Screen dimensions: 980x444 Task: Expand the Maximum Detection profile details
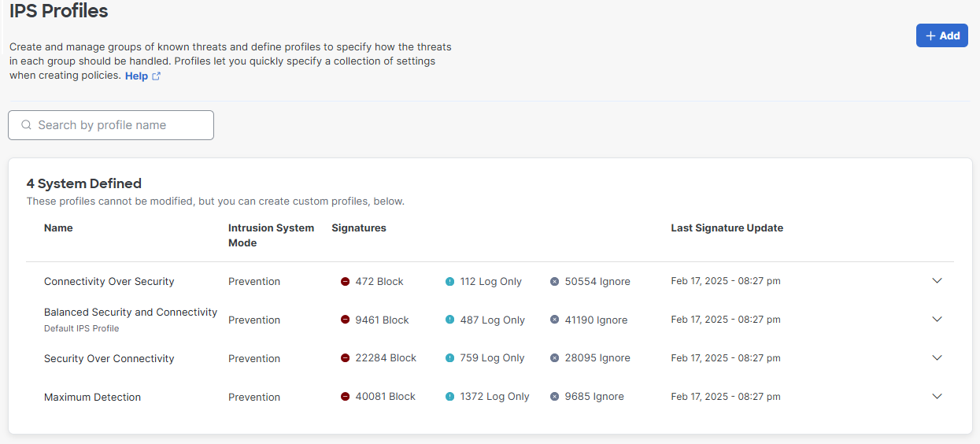pos(937,396)
